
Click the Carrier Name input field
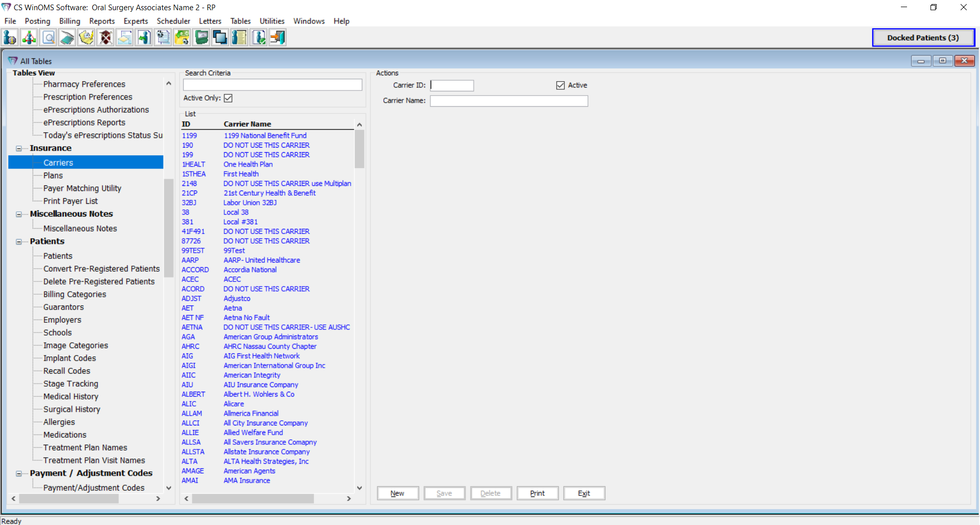click(x=509, y=101)
